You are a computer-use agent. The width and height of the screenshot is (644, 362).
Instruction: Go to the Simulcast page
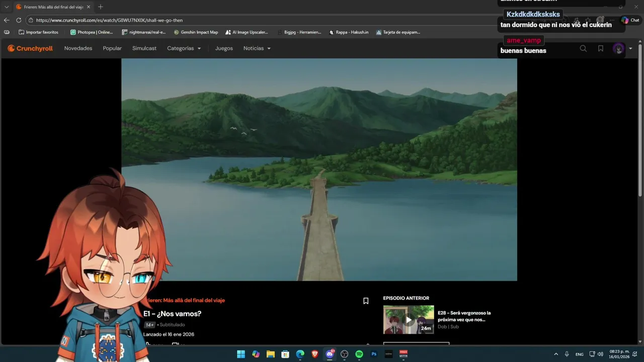point(144,48)
